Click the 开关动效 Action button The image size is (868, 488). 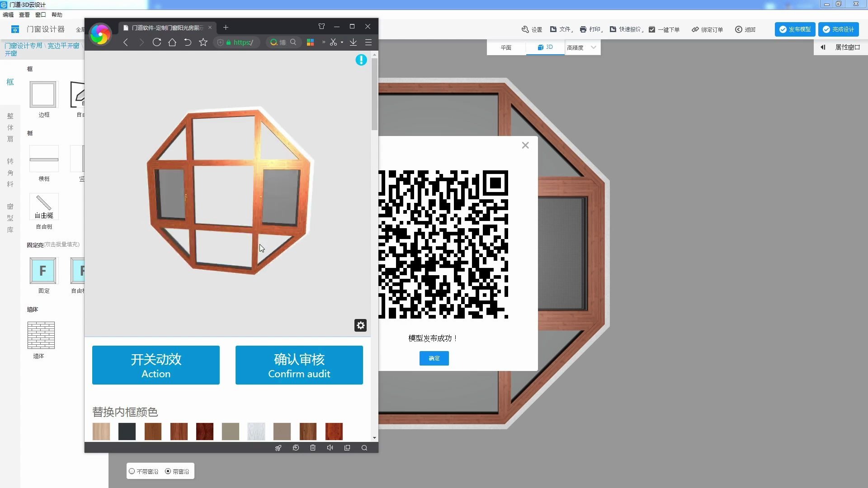(x=156, y=365)
